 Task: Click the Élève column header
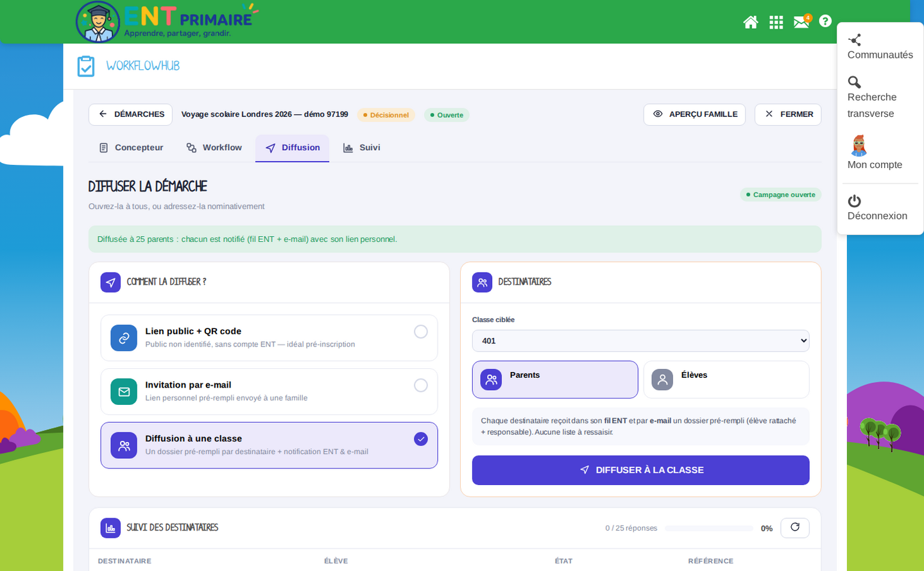[336, 561]
